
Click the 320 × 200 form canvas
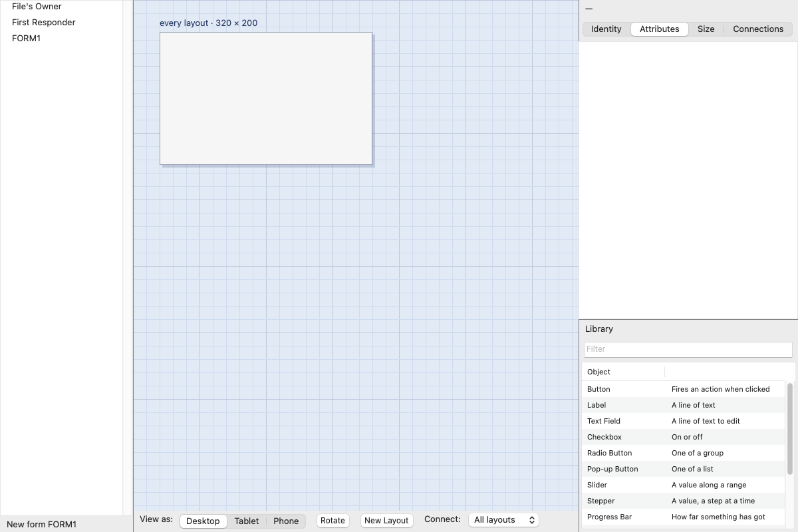coord(266,98)
